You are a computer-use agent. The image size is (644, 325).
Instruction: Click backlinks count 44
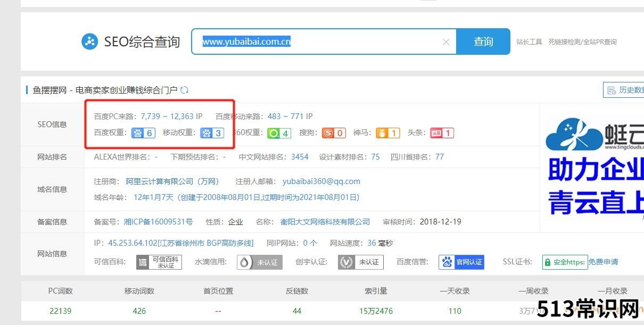[297, 311]
